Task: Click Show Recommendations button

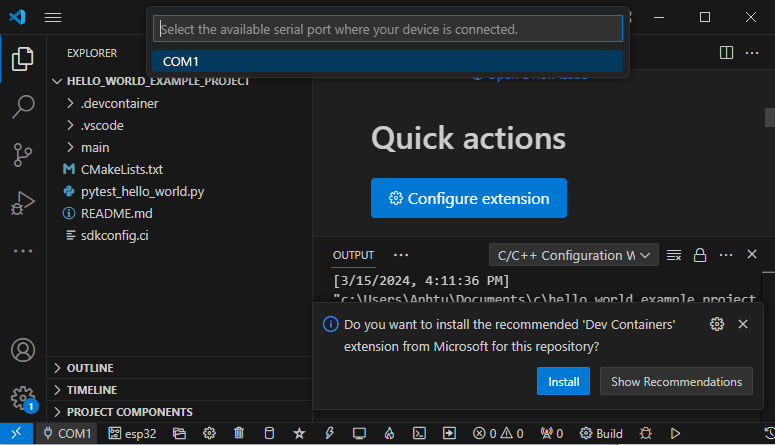Action: 676,381
